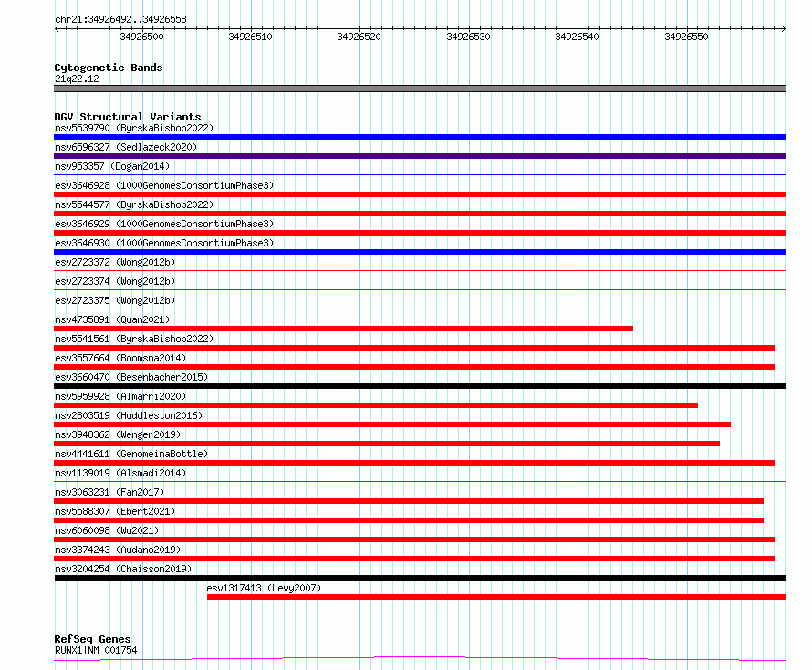
Task: Open variant nsv3063231 (Fan2017)
Action: pyautogui.click(x=109, y=492)
